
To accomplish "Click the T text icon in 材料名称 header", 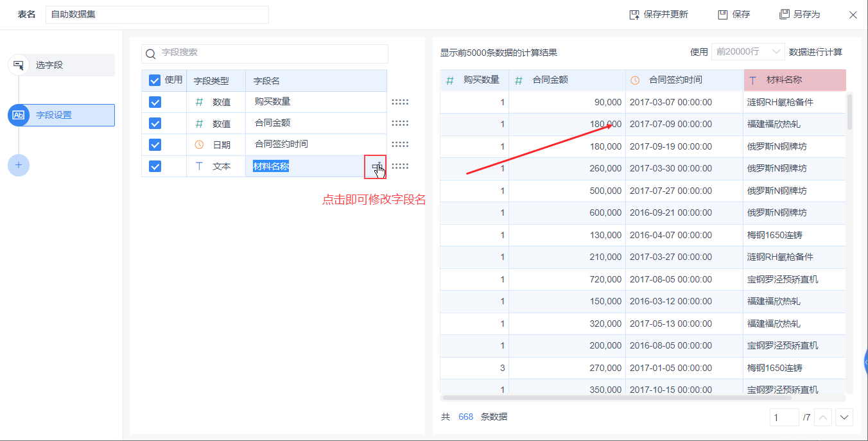I will 753,81.
